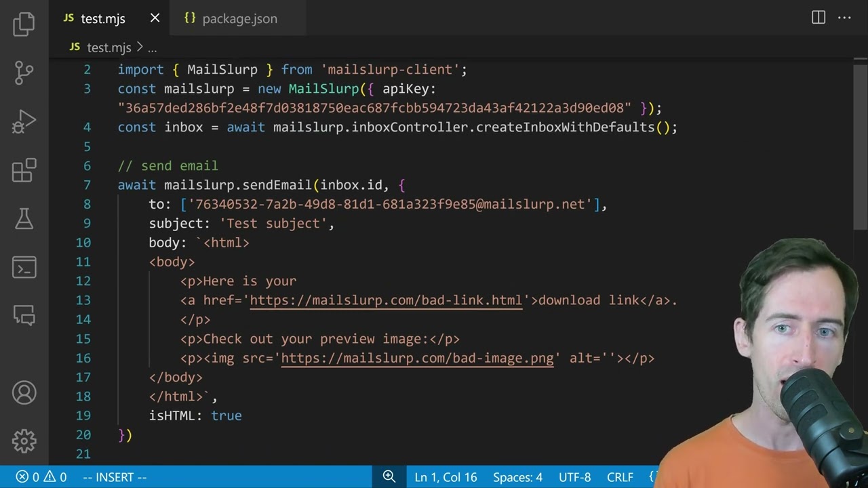Image resolution: width=868 pixels, height=488 pixels.
Task: Change the UTF-8 encoding selection
Action: 574,477
